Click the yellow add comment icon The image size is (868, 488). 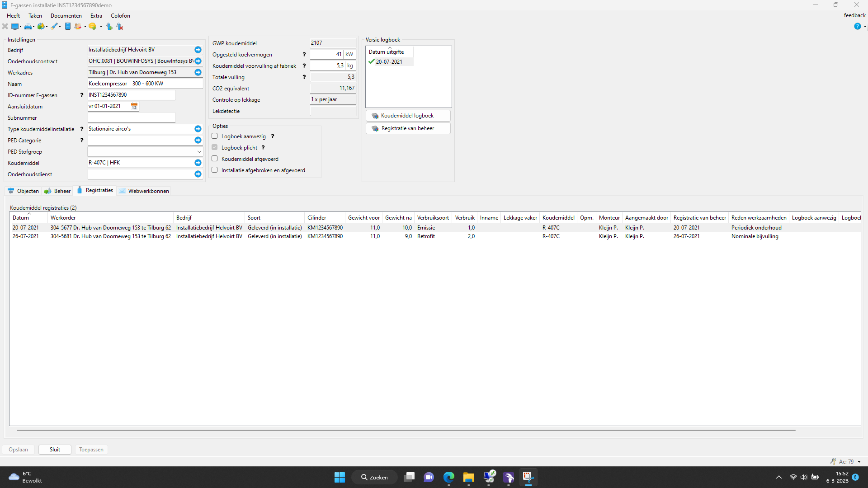tap(92, 26)
